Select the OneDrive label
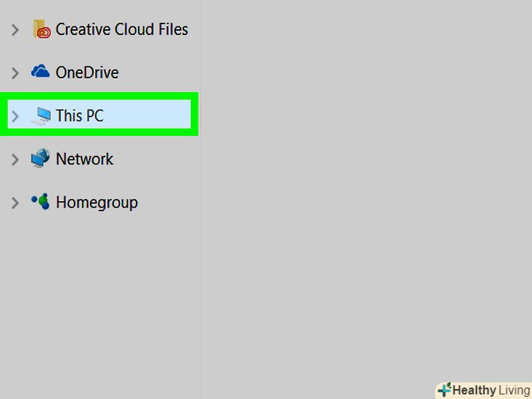This screenshot has width=532, height=399. pos(87,72)
